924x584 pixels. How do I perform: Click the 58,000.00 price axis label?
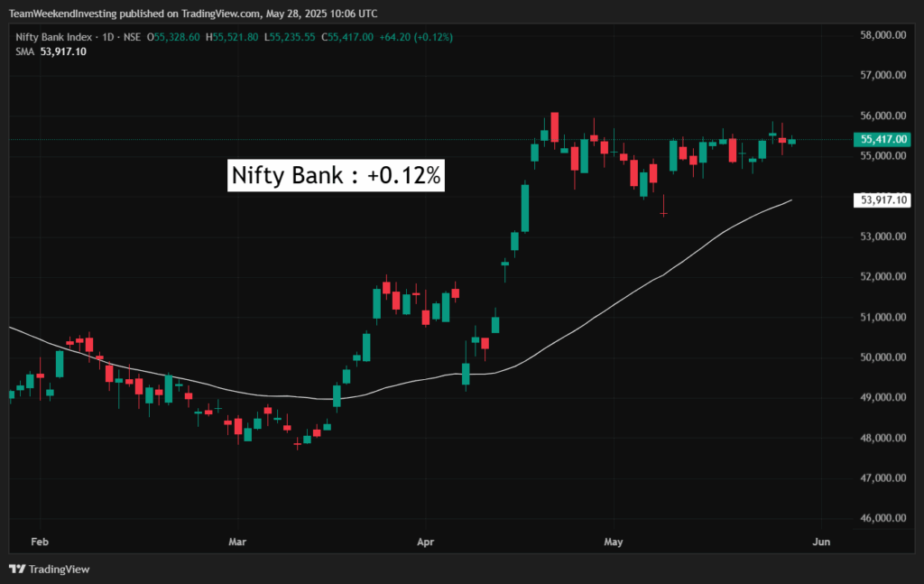[x=883, y=35]
